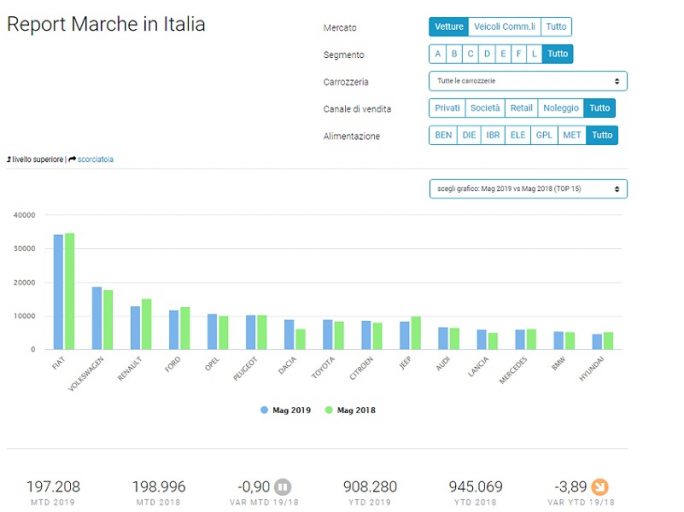Click the 197.208 MTD 2019 value

click(x=54, y=487)
